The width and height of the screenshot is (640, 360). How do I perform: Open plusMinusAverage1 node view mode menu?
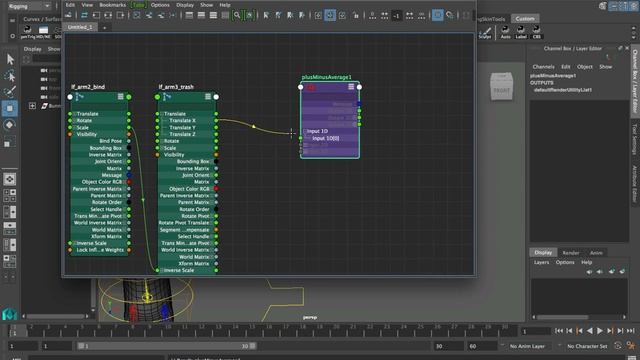[351, 87]
